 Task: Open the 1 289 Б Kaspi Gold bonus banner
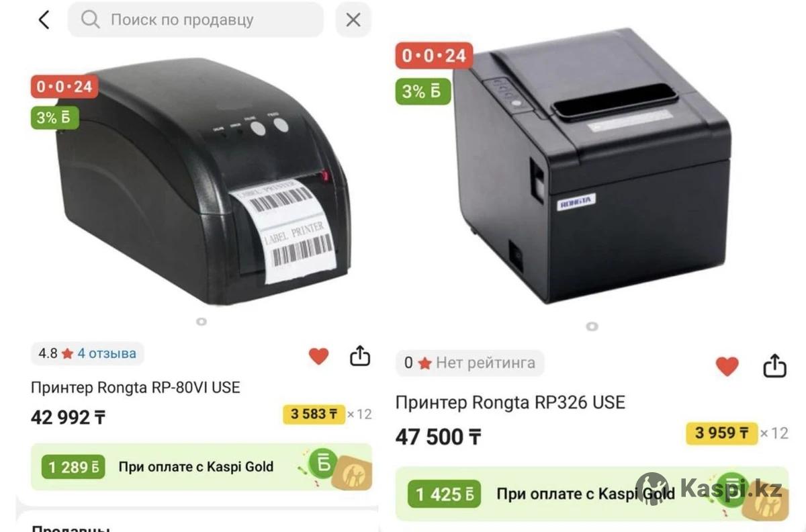tap(201, 466)
